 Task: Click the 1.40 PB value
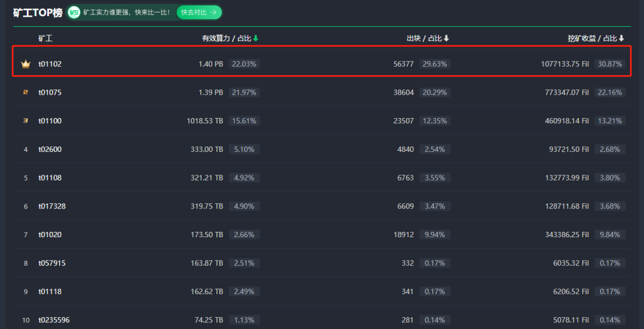[211, 64]
